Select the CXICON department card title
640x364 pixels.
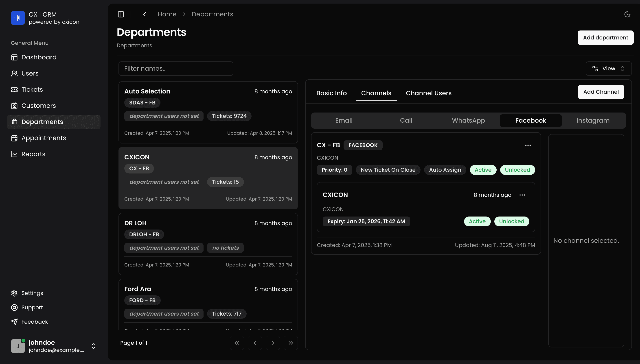coord(137,157)
